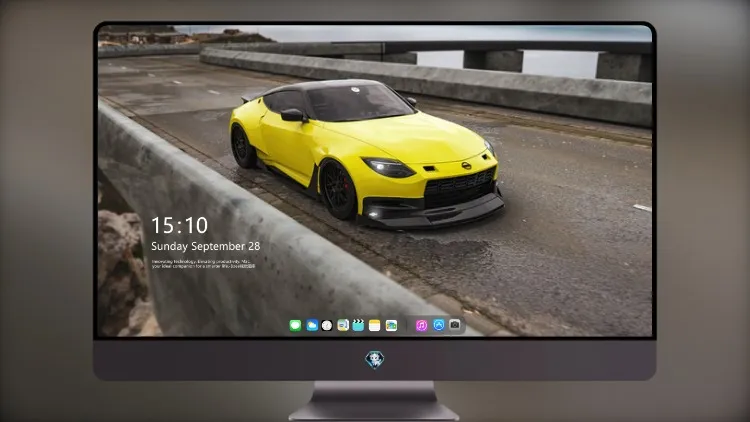This screenshot has width=750, height=422.
Task: Click the 15:10 clock widget
Action: (x=179, y=225)
